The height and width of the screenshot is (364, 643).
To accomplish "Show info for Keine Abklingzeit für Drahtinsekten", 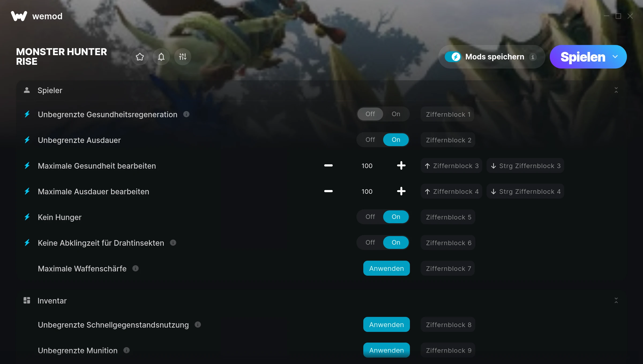I will (173, 243).
